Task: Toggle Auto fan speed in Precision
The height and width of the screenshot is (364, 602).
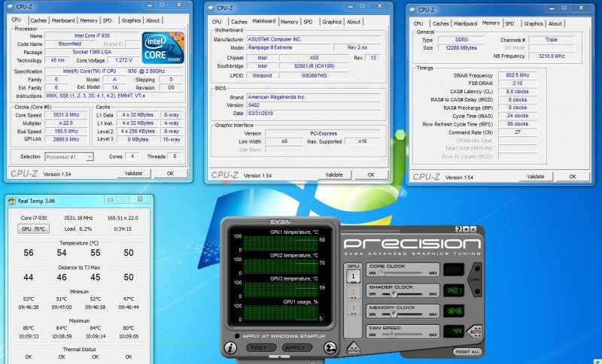Action: coord(475,330)
